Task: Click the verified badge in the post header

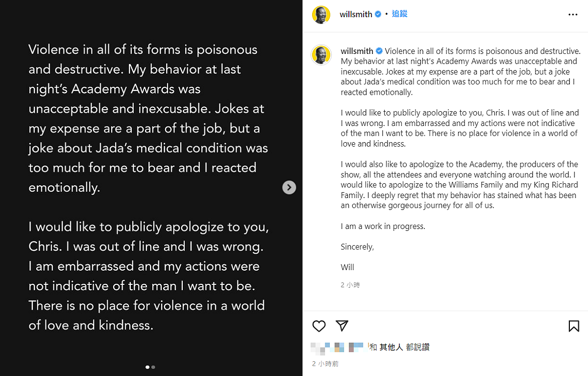Action: (378, 14)
